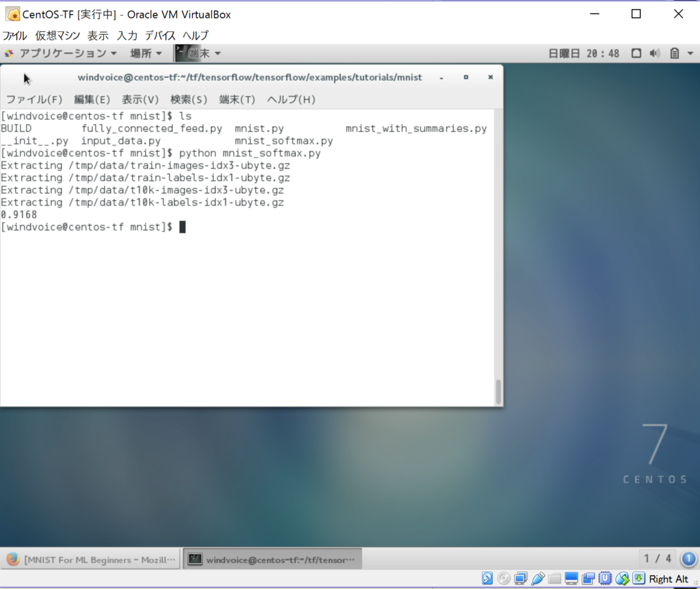Expand the system menu arrow in the top bar

690,53
